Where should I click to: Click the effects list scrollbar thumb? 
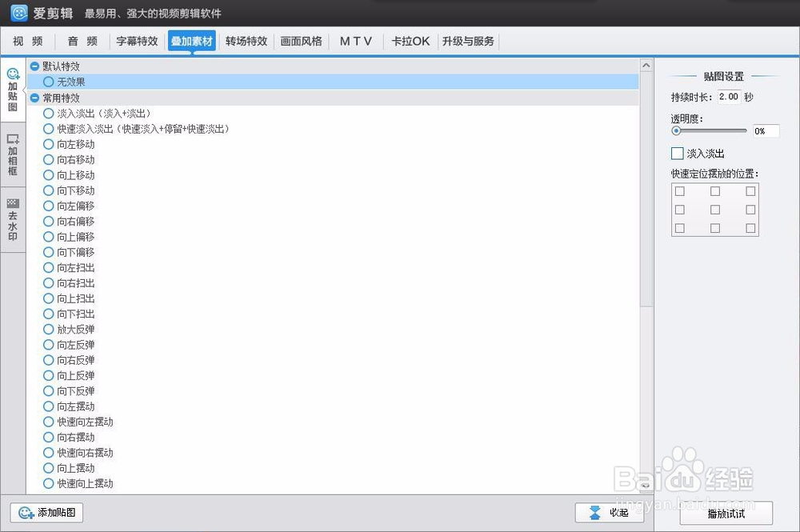646,189
